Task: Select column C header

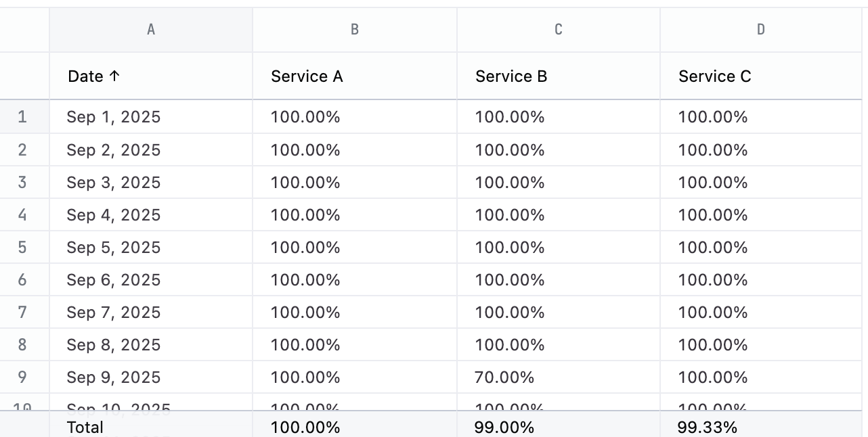Action: (x=558, y=30)
